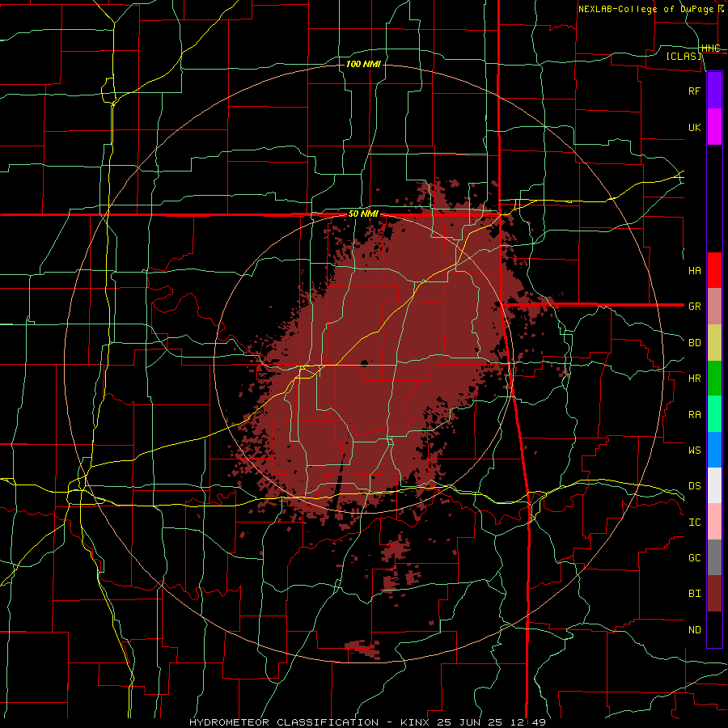Click the 'BD' legend label
The image size is (728, 728).
(x=694, y=343)
